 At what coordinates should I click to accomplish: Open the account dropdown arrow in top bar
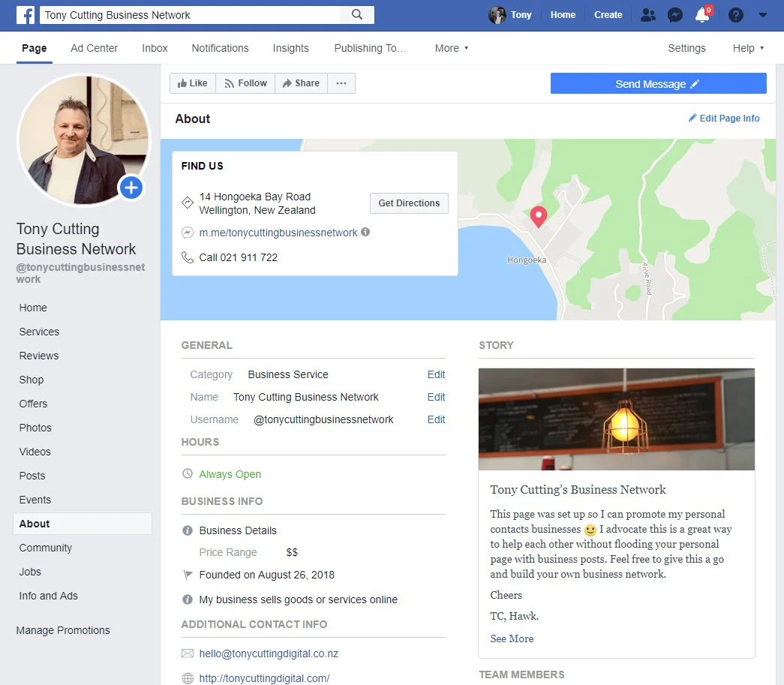coord(762,15)
